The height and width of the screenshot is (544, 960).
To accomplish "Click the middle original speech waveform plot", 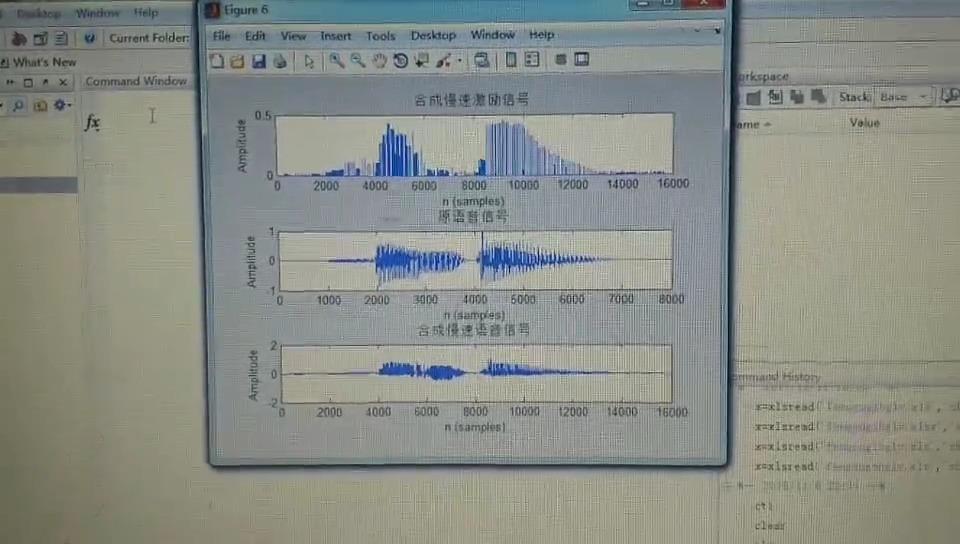I will coord(476,260).
